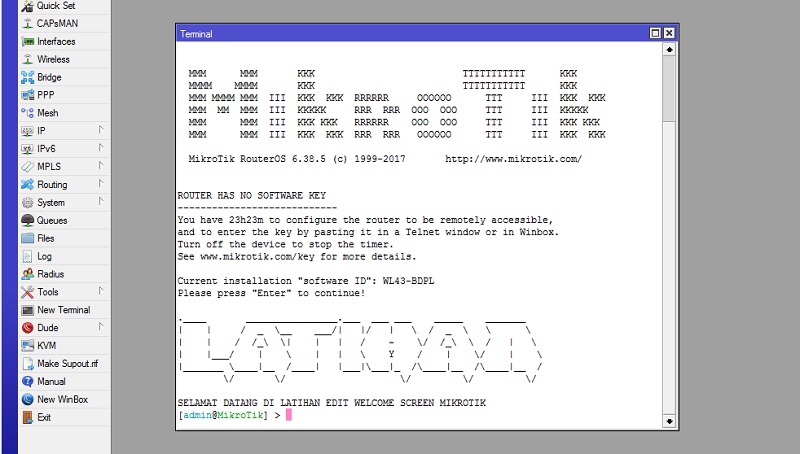The height and width of the screenshot is (454, 800).
Task: Open the Log menu label
Action: pyautogui.click(x=44, y=257)
